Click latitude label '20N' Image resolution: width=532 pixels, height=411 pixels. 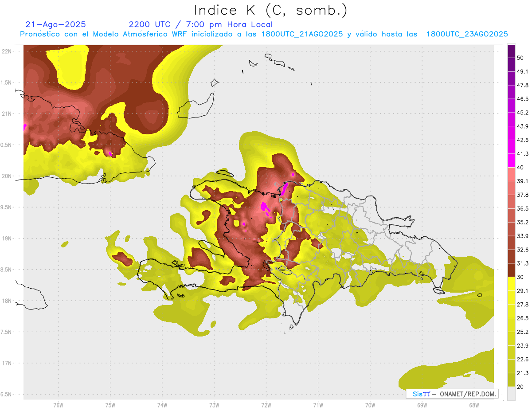(7, 176)
